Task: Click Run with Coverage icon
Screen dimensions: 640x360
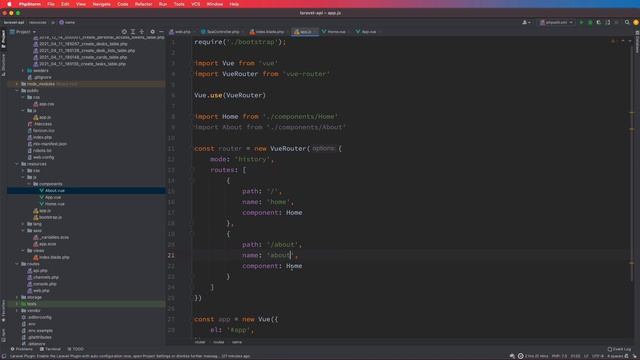Action: [599, 22]
